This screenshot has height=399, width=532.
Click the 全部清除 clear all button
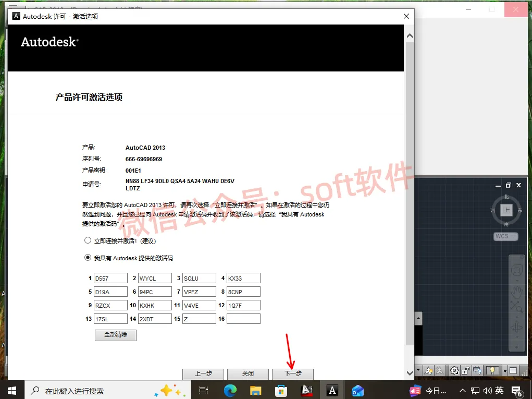tap(115, 335)
